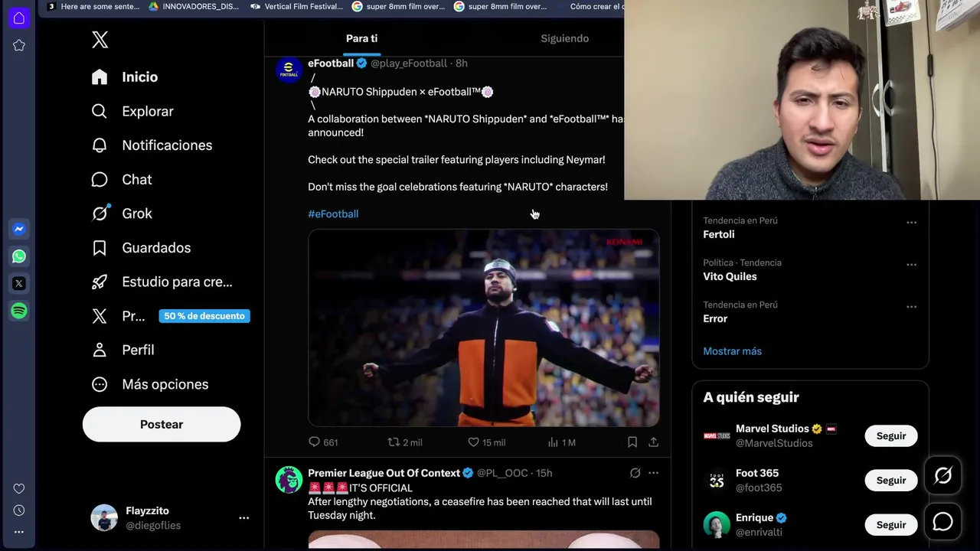Open options for Vito Quiles trend
Viewport: 980px width, 551px height.
pos(911,265)
